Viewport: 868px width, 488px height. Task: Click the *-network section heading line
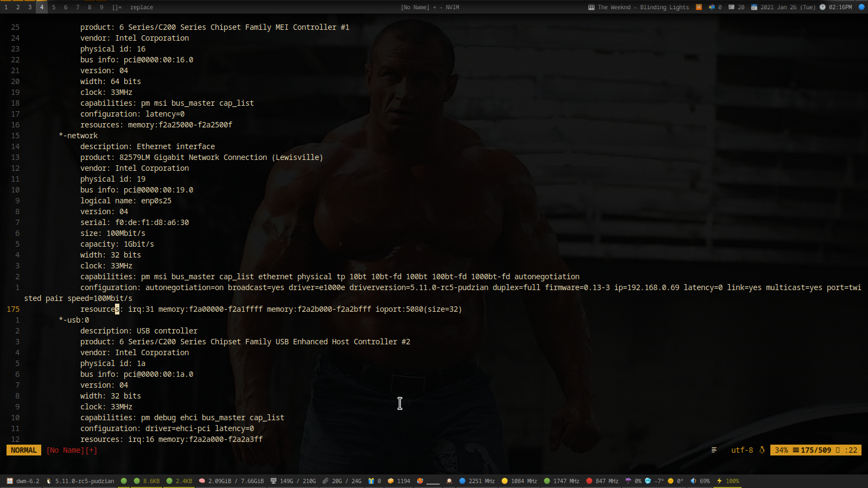point(78,136)
